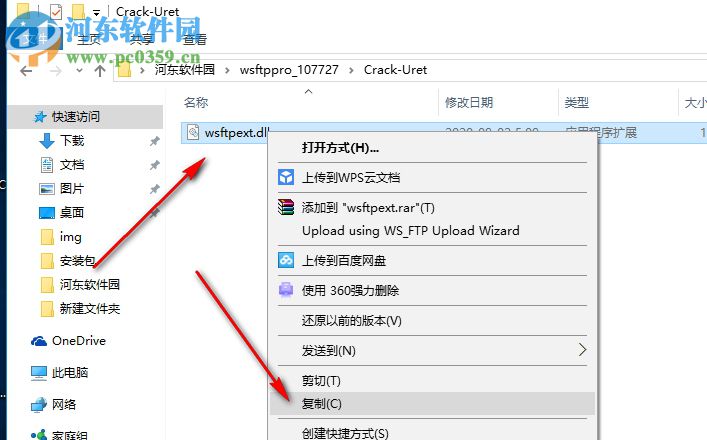Expand chevron after wsftppro_107727 breadcrumb

351,70
